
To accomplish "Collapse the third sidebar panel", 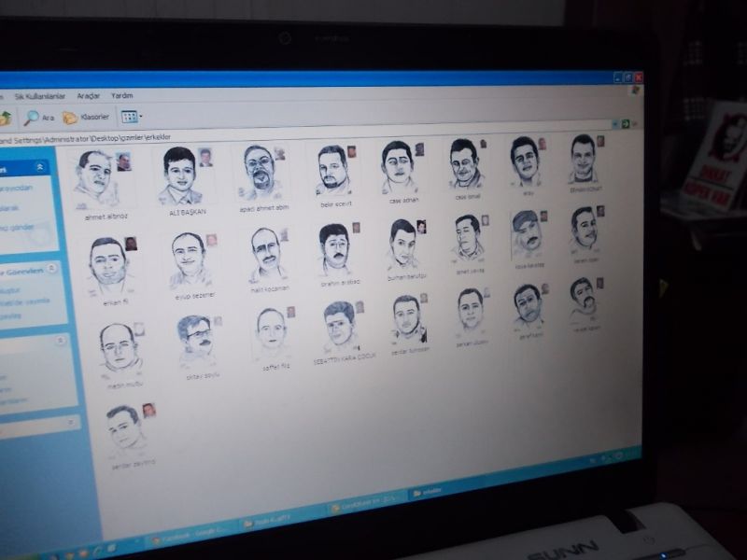I will (60, 342).
